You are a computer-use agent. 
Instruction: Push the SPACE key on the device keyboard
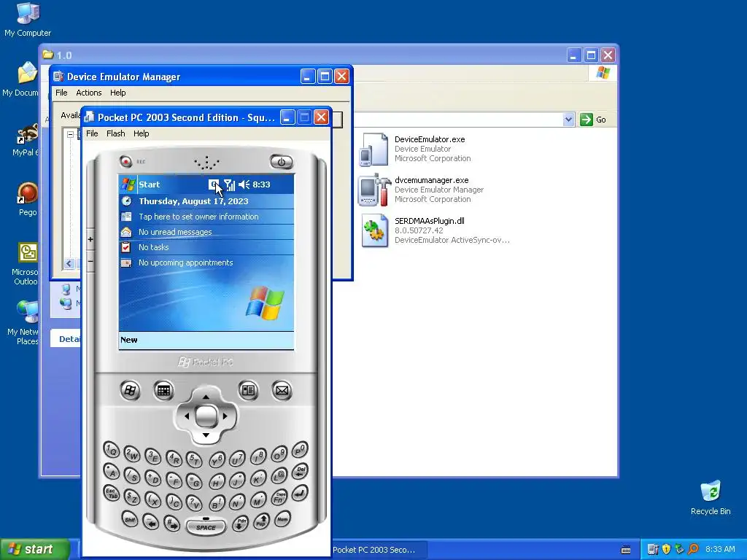click(206, 526)
